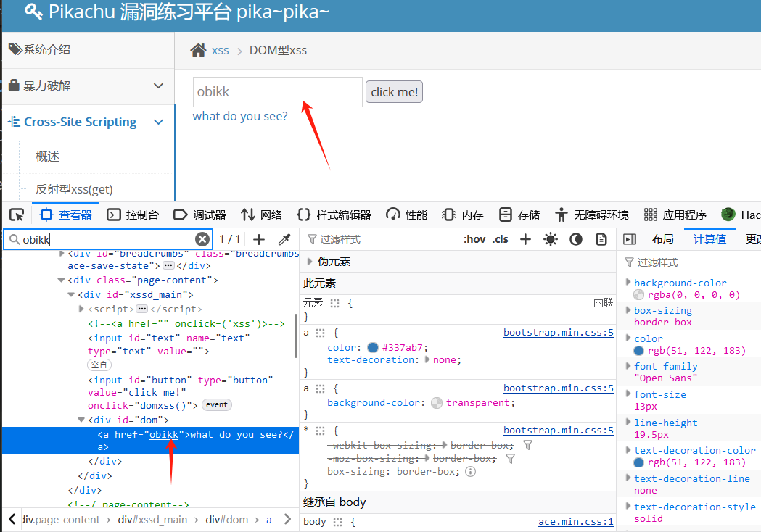Click the HTML search field containing obikk

(107, 239)
